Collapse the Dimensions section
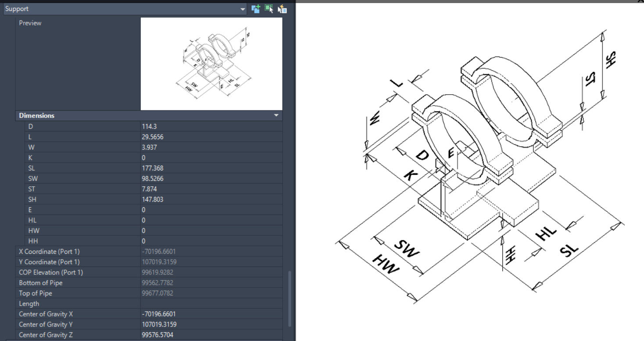The height and width of the screenshot is (341, 644). [276, 115]
